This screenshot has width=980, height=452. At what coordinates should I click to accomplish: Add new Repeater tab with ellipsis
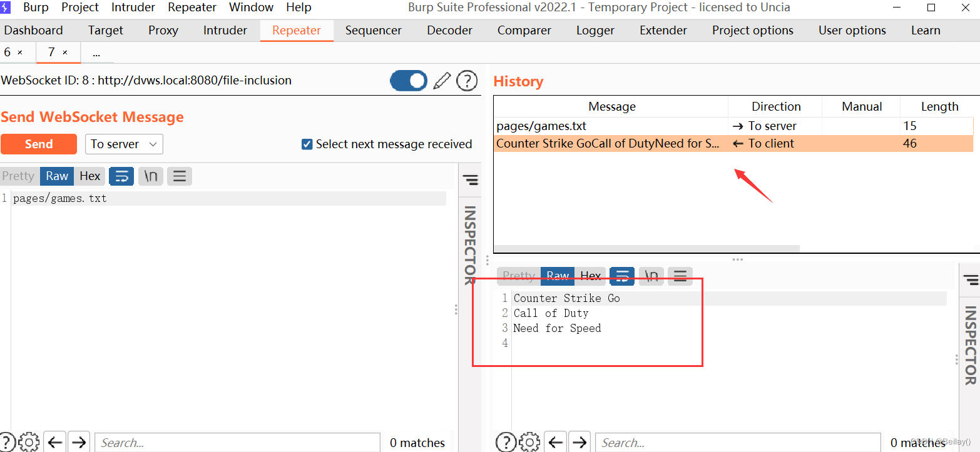pyautogui.click(x=96, y=53)
